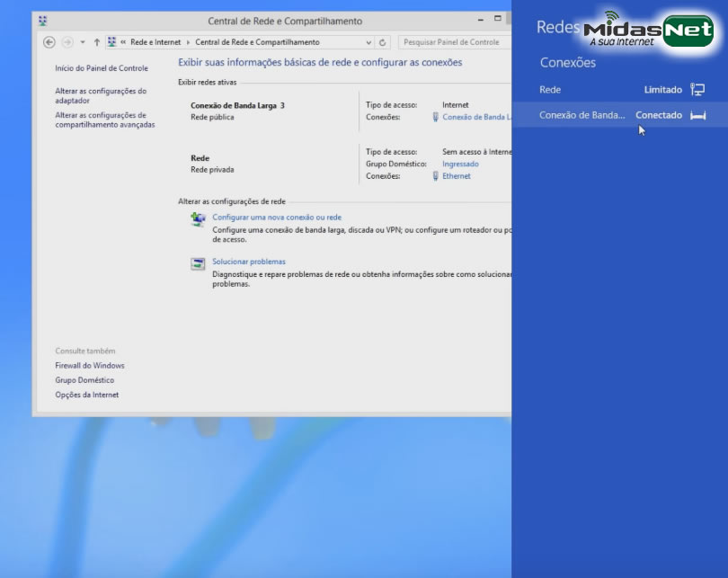The height and width of the screenshot is (578, 728).
Task: Expand the address bar history dropdown
Action: 369,42
